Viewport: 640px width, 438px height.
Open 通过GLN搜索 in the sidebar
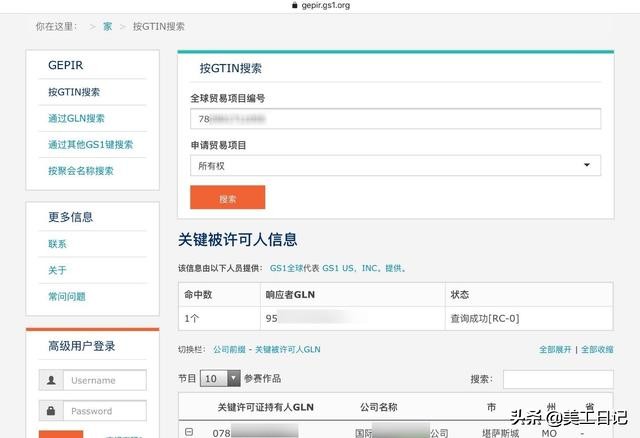pyautogui.click(x=76, y=118)
